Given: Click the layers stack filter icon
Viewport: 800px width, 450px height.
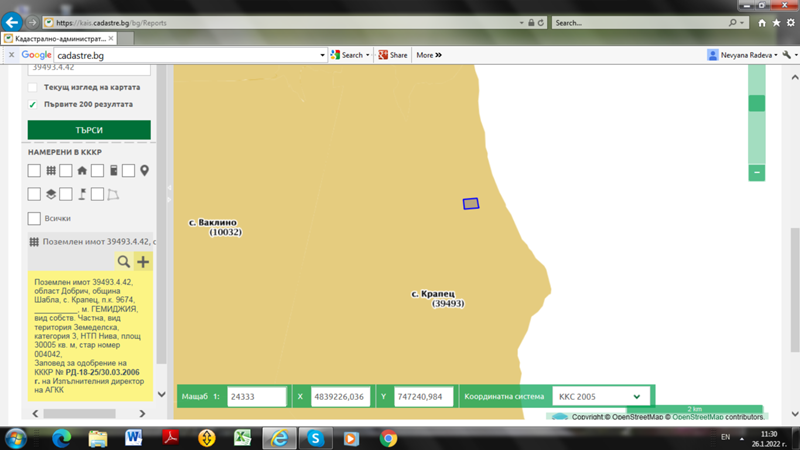Looking at the screenshot, I should tap(51, 194).
